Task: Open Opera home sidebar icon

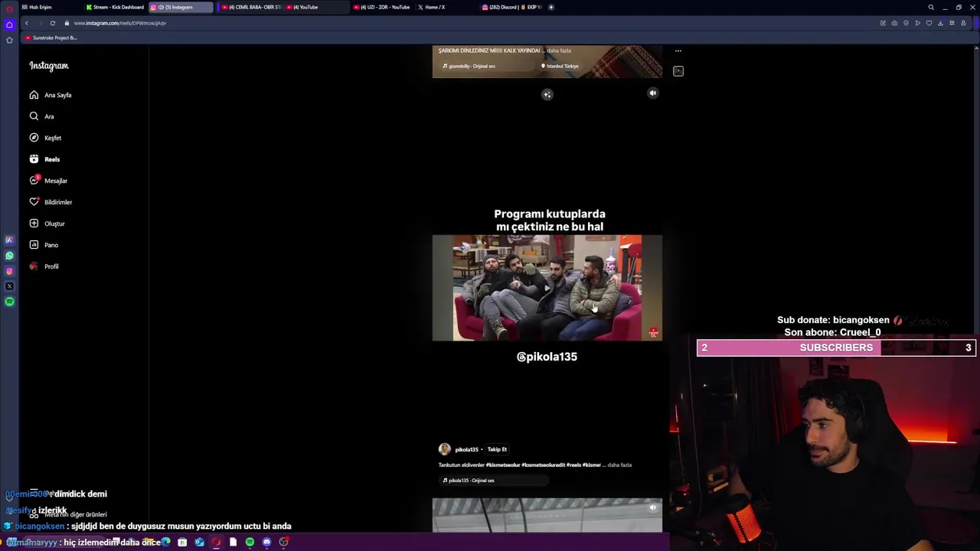Action: (x=9, y=24)
